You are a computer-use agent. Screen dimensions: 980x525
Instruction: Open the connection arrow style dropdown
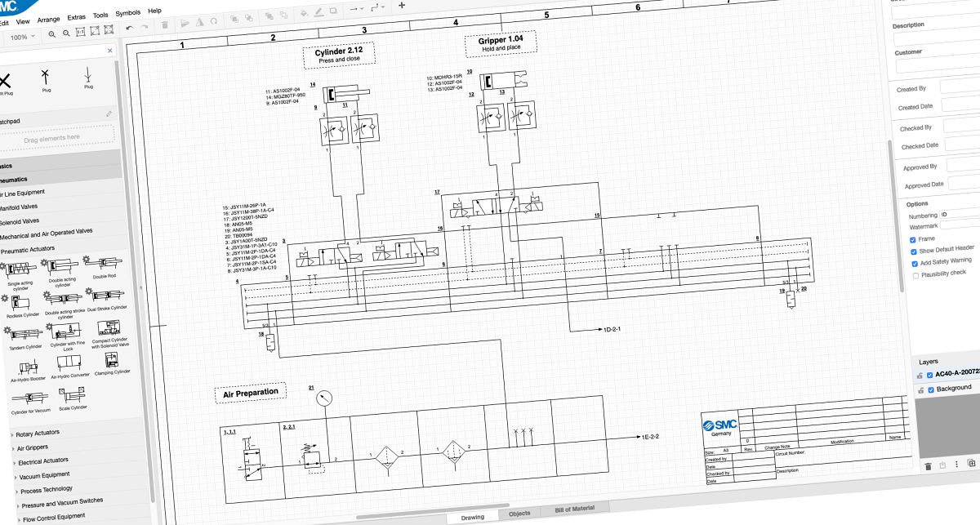click(357, 9)
